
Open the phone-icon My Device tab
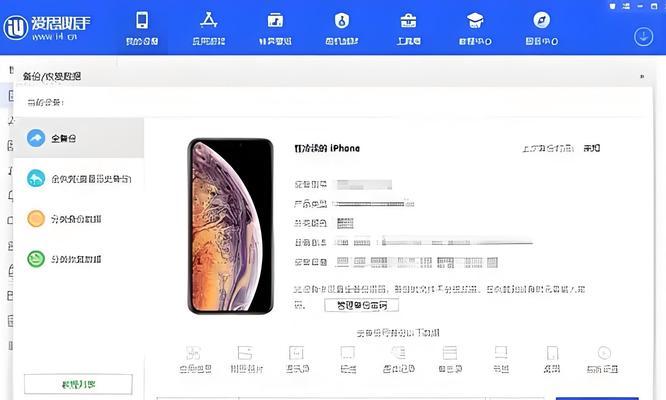(x=142, y=28)
